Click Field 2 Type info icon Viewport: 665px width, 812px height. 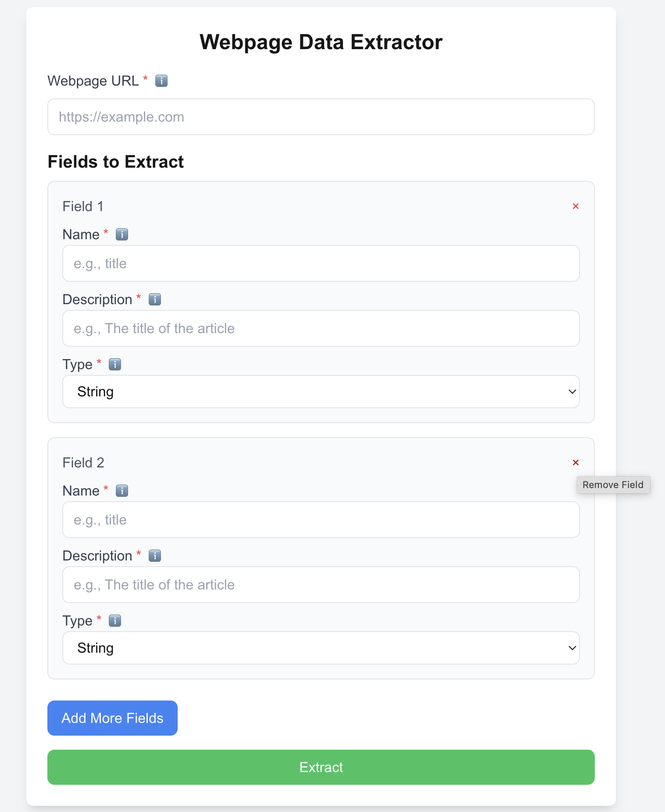[115, 621]
